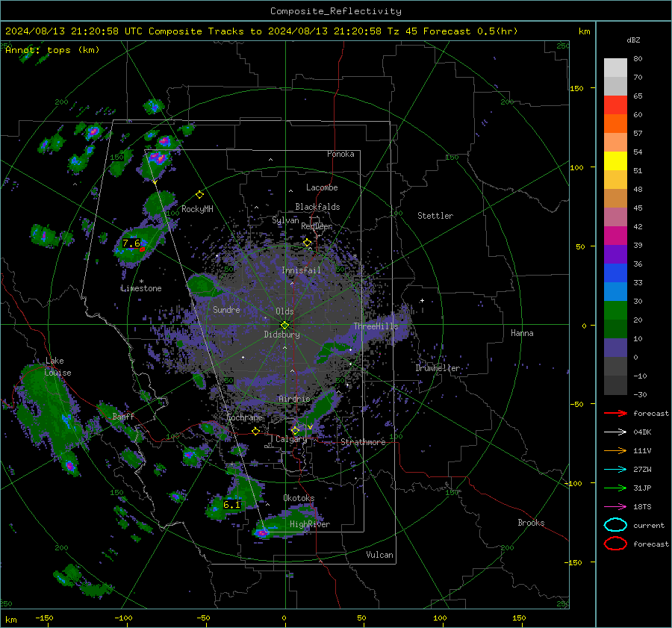
Task: Pick the bright green swatch above 20 label
Action: point(615,311)
